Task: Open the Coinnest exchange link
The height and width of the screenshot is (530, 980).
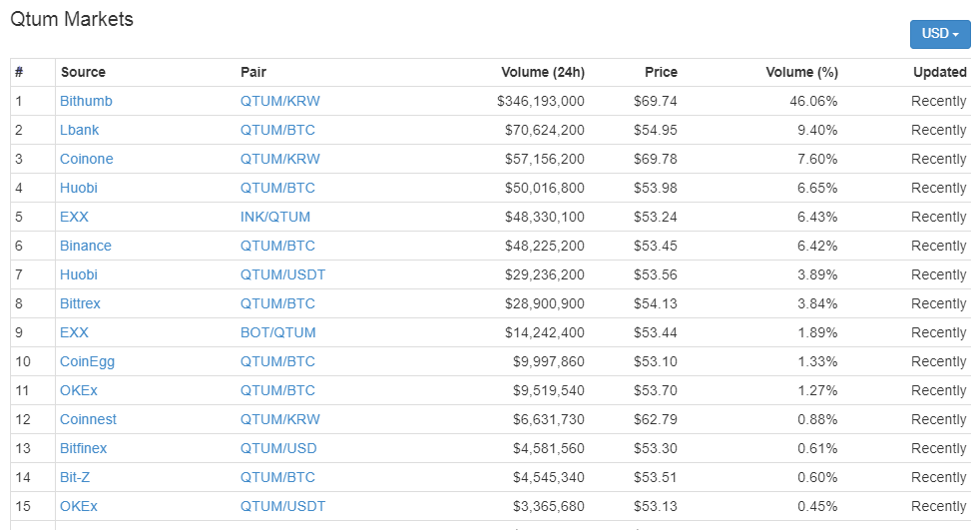Action: click(x=88, y=419)
